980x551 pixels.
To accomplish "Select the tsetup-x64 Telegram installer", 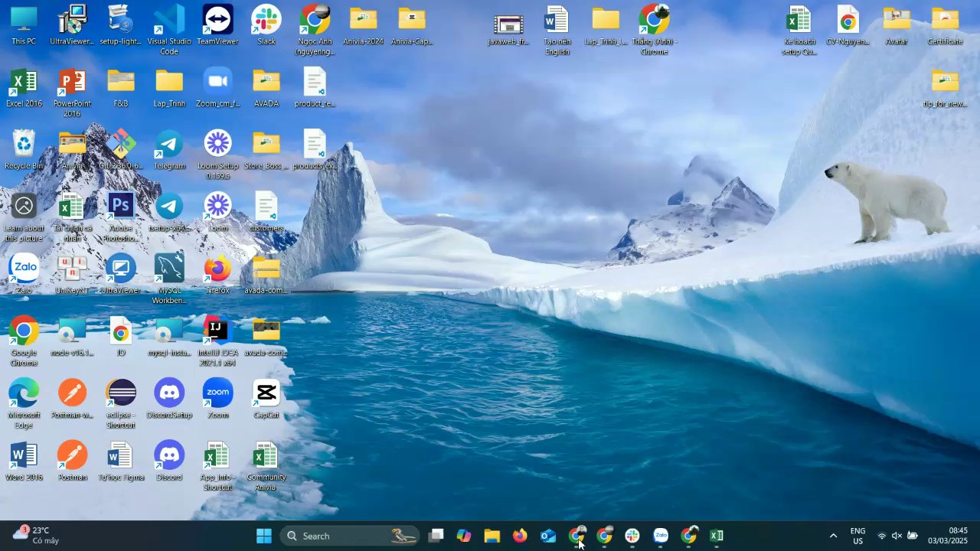I will (x=169, y=212).
